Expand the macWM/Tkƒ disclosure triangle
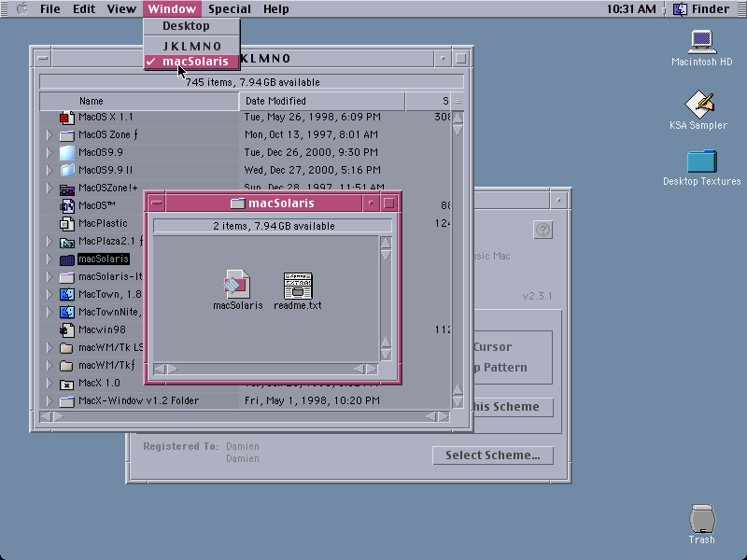The image size is (747, 560). pyautogui.click(x=49, y=366)
